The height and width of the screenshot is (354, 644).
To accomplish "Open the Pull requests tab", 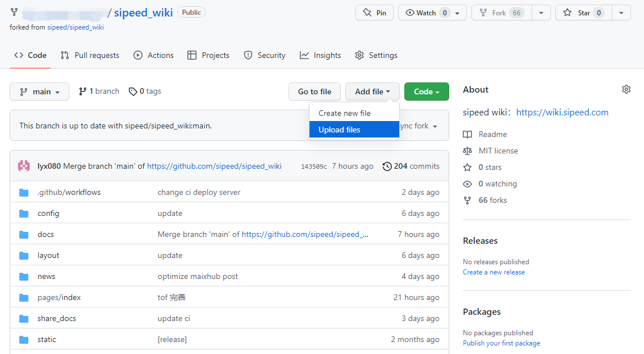I will point(90,55).
